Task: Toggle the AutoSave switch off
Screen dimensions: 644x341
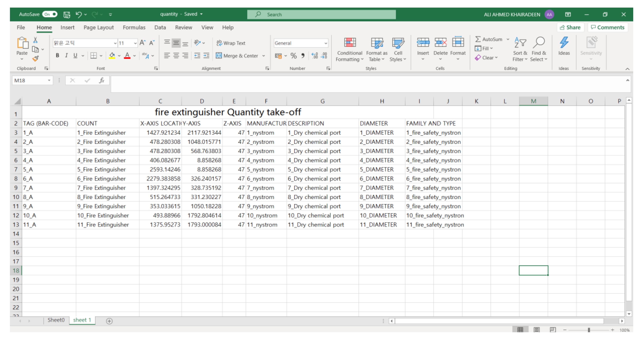Action: coord(50,14)
